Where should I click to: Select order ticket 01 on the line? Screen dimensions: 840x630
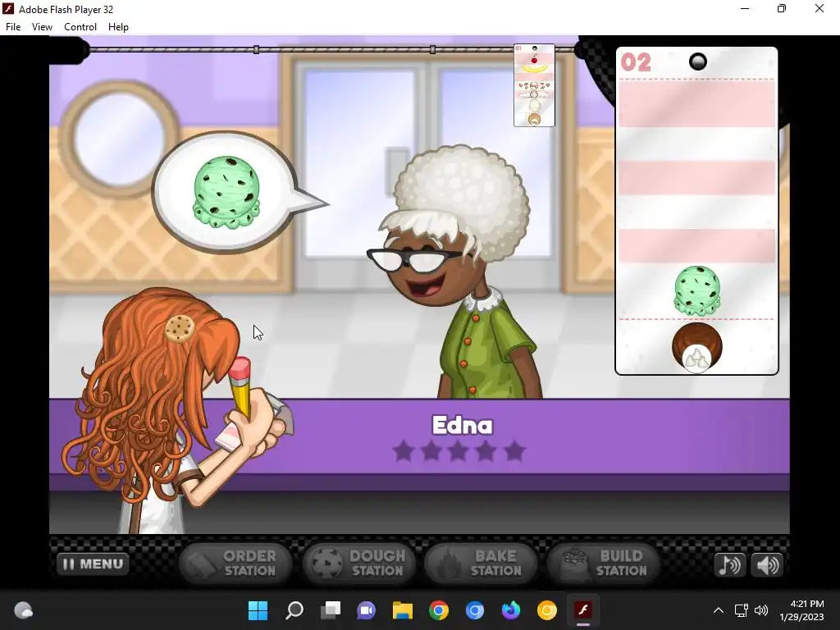point(534,85)
